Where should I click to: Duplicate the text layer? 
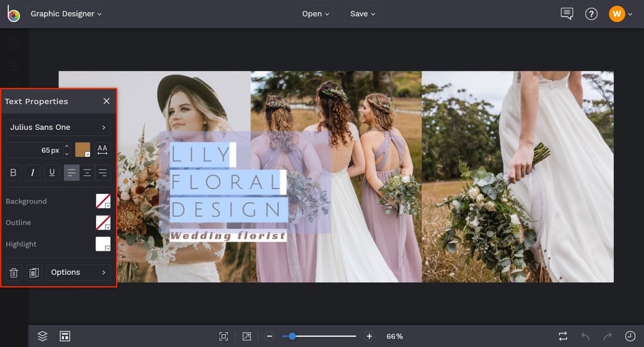click(x=34, y=273)
